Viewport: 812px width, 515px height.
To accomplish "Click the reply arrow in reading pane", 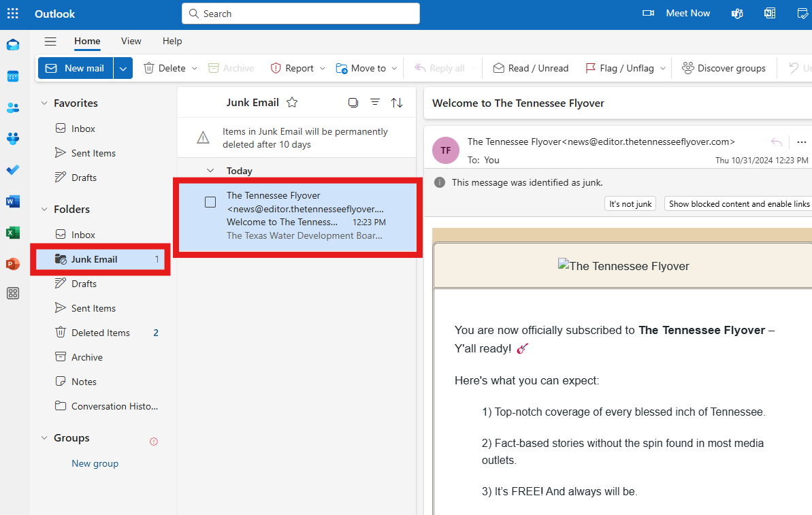I will click(777, 142).
